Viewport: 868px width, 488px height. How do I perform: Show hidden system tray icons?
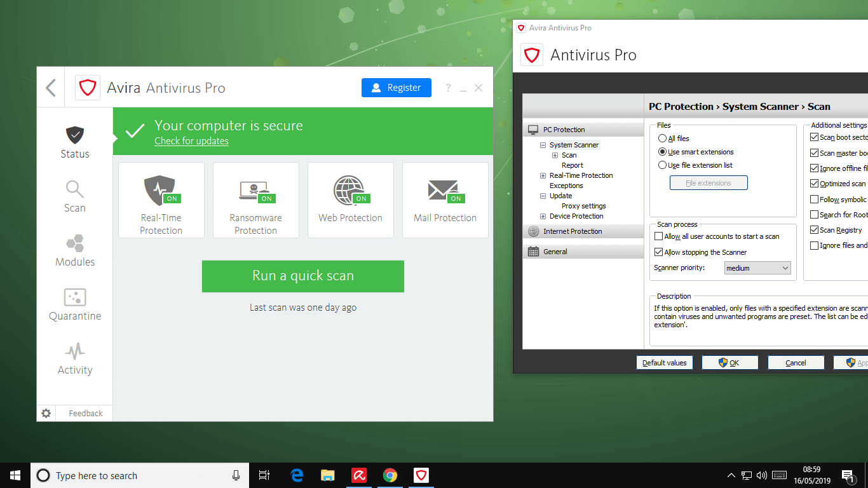tap(731, 475)
